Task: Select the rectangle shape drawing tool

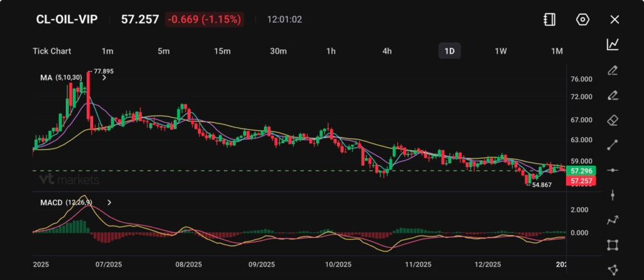Action: tap(613, 245)
